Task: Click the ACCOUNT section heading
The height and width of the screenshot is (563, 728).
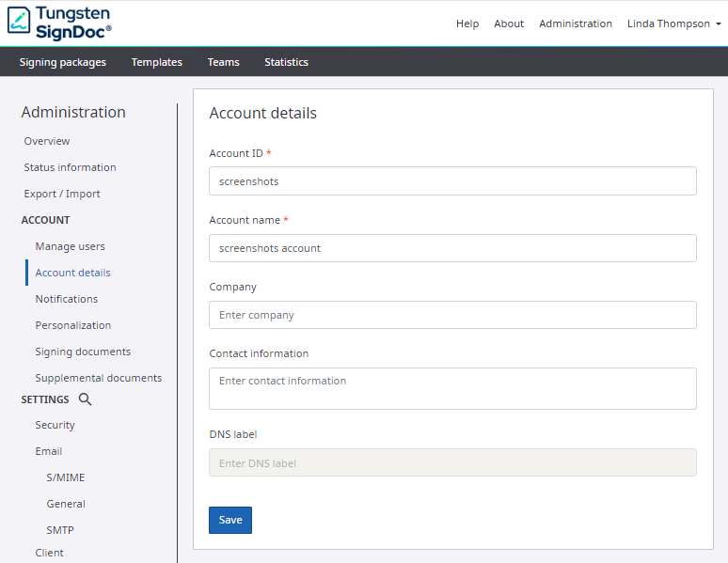Action: click(x=45, y=220)
